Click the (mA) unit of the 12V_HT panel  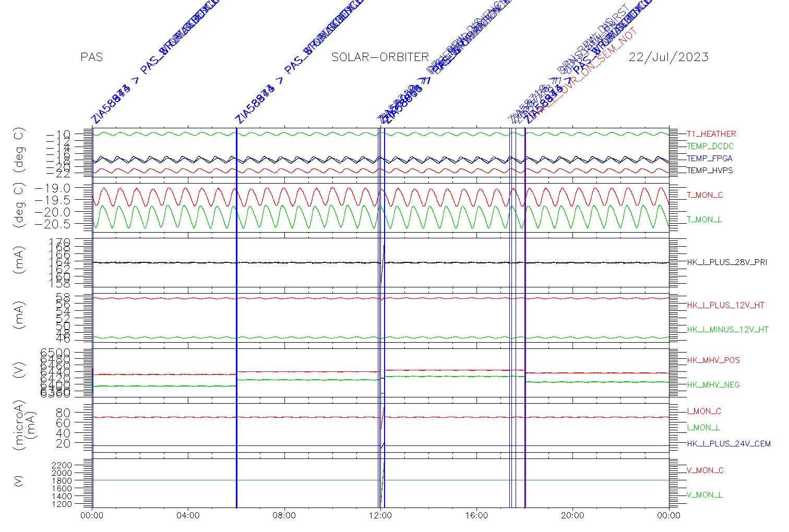click(x=19, y=316)
